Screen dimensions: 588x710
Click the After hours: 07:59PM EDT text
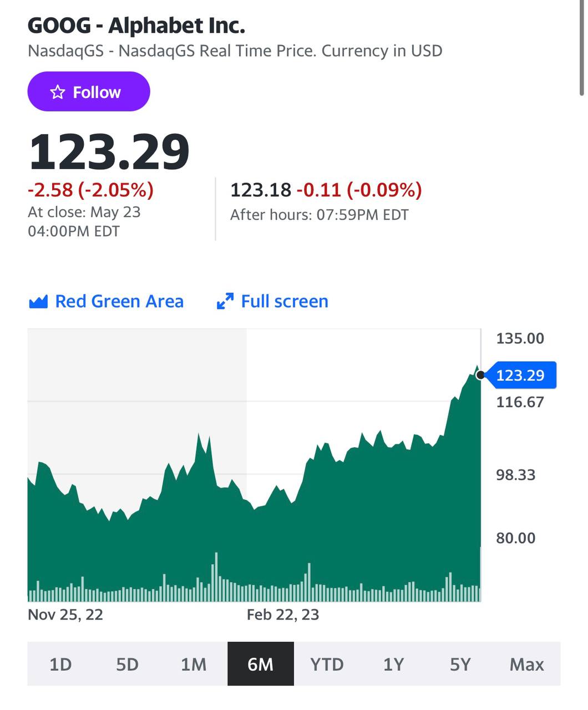(x=320, y=215)
